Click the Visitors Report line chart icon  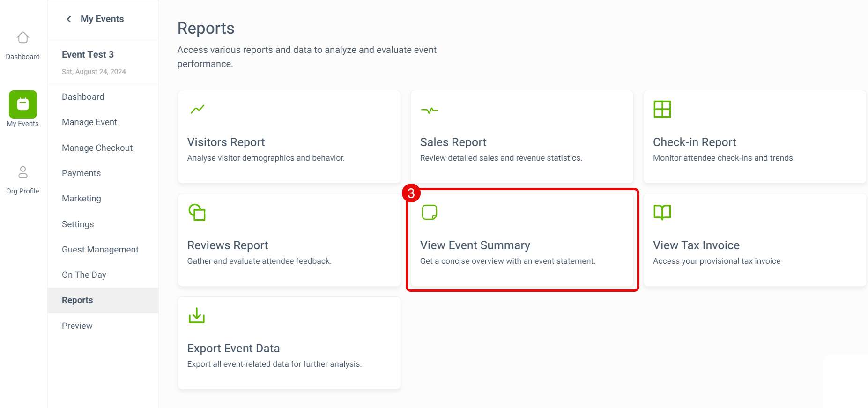pyautogui.click(x=197, y=109)
